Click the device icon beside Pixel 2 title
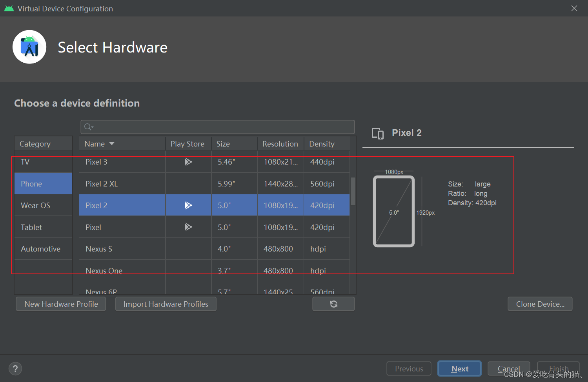Screen dimensions: 588x382 click(378, 134)
